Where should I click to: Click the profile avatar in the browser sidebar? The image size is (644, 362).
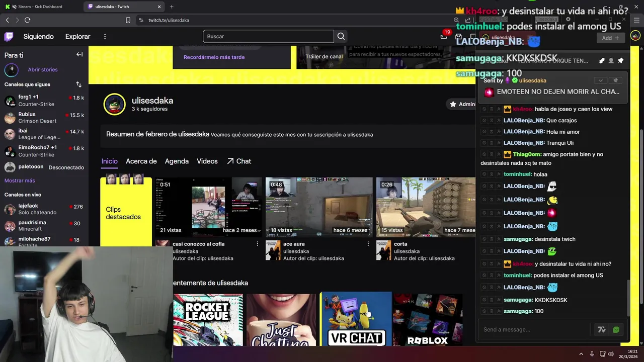635,36
